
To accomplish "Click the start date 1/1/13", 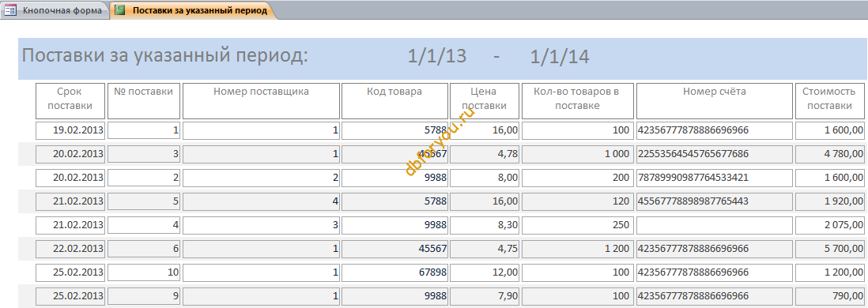I will (437, 56).
